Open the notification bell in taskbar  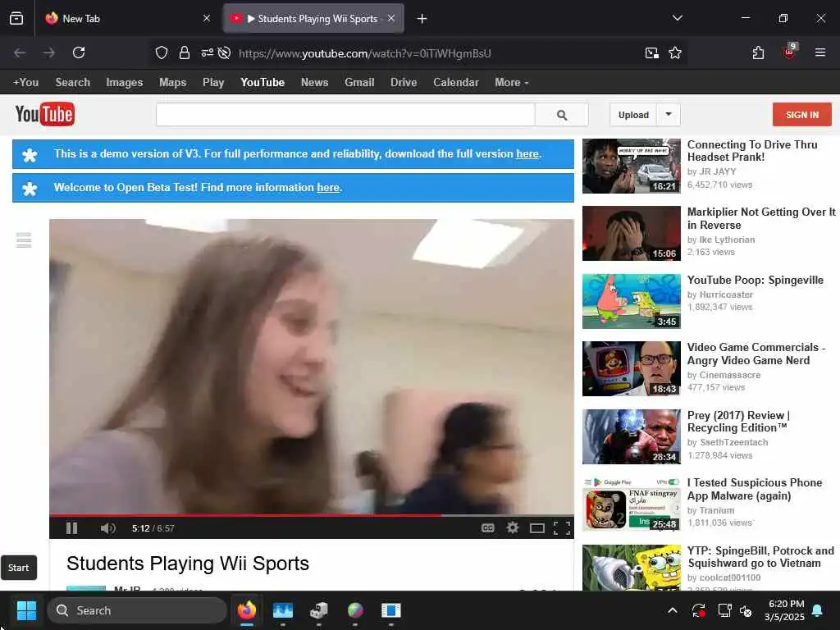(x=818, y=610)
